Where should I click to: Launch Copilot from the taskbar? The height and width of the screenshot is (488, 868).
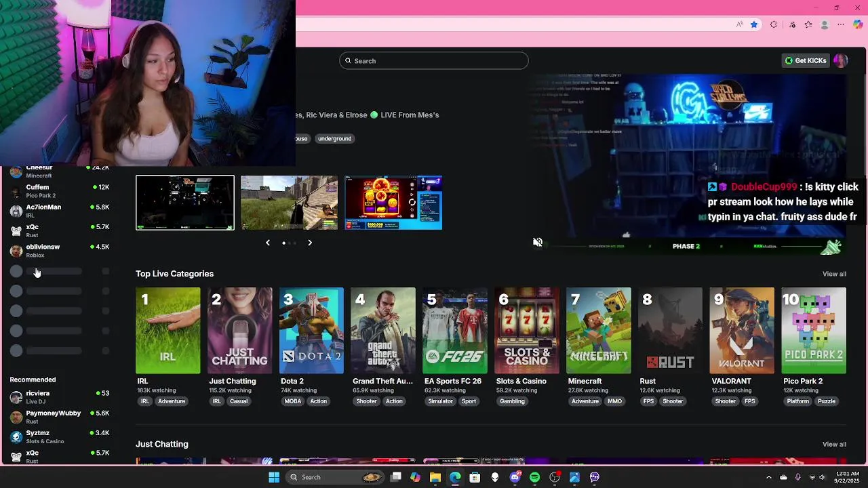click(x=415, y=477)
